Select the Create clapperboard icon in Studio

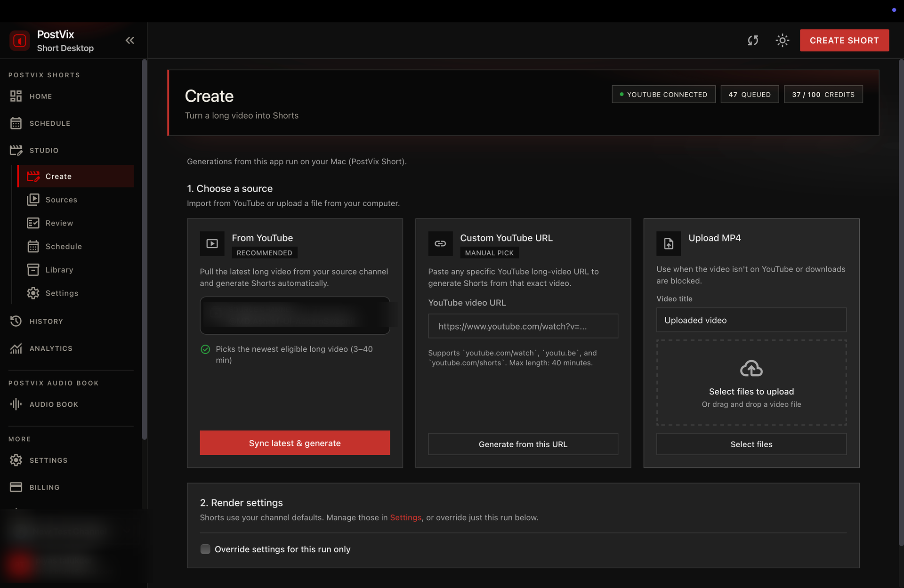click(33, 176)
